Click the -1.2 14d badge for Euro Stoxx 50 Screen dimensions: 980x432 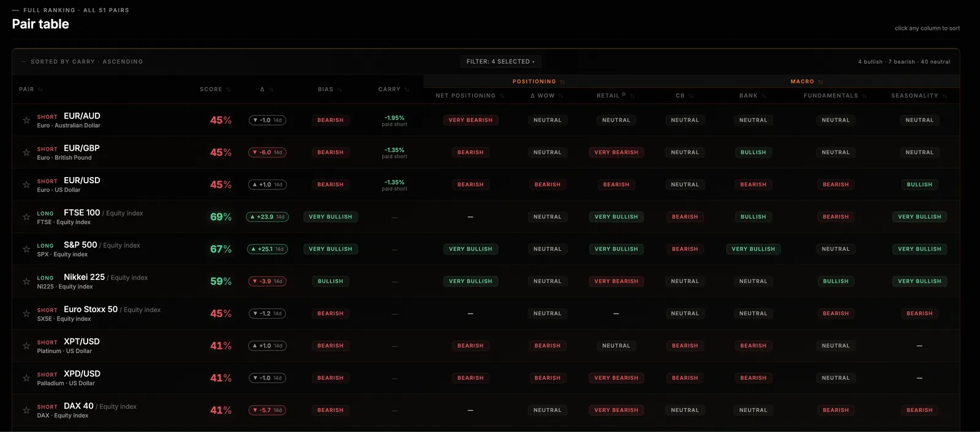(267, 314)
